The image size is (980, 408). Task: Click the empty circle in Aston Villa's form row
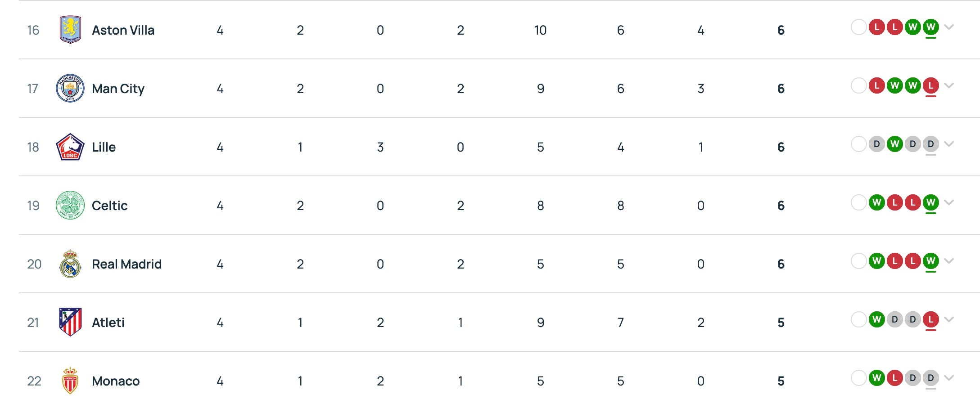(858, 27)
